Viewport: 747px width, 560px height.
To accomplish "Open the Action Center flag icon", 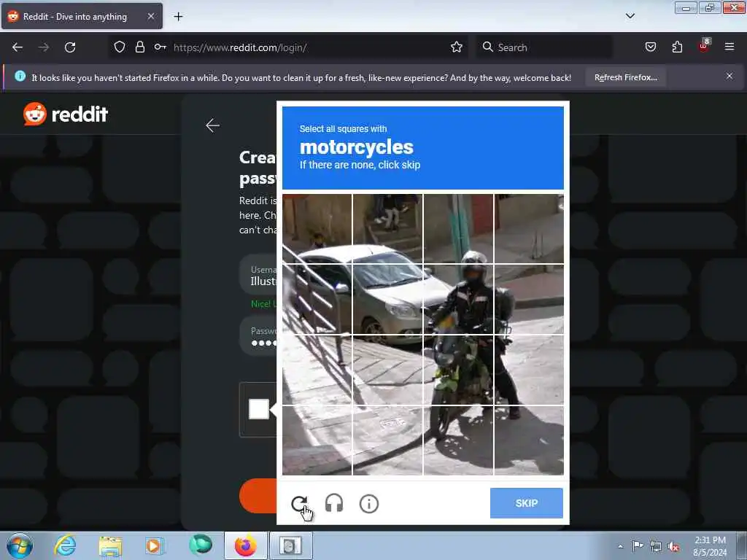I will (x=637, y=545).
